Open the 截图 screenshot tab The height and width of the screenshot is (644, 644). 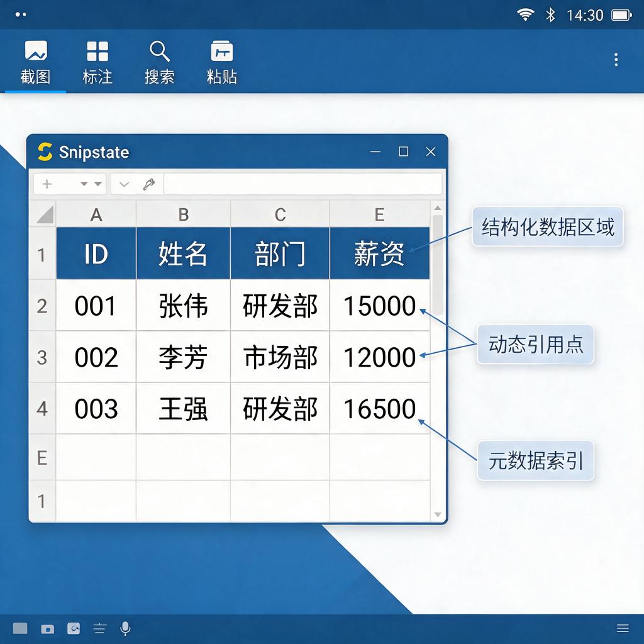36,62
